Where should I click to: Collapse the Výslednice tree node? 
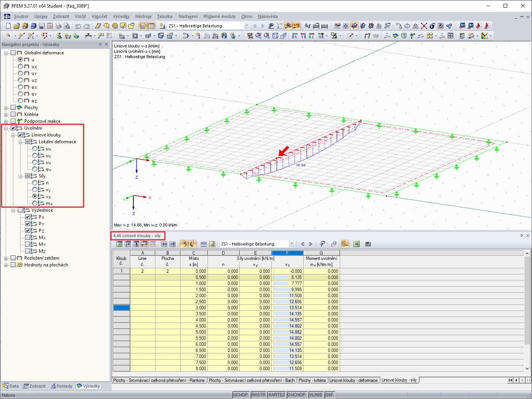point(13,210)
